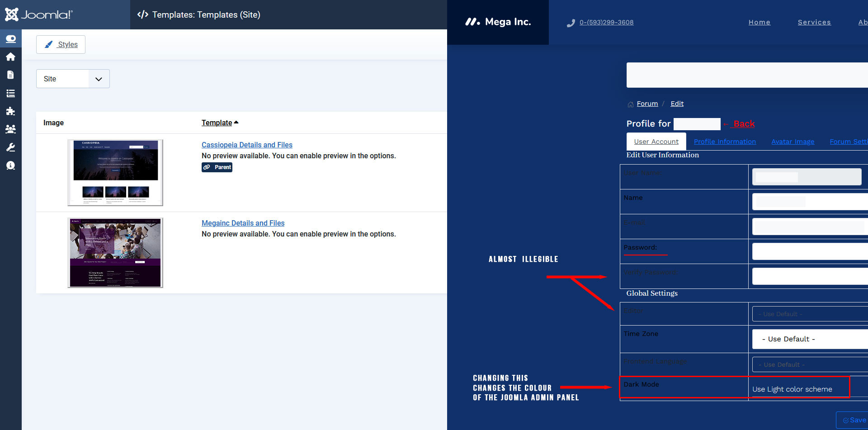Click the Styles button
This screenshot has height=430, width=868.
[x=61, y=44]
